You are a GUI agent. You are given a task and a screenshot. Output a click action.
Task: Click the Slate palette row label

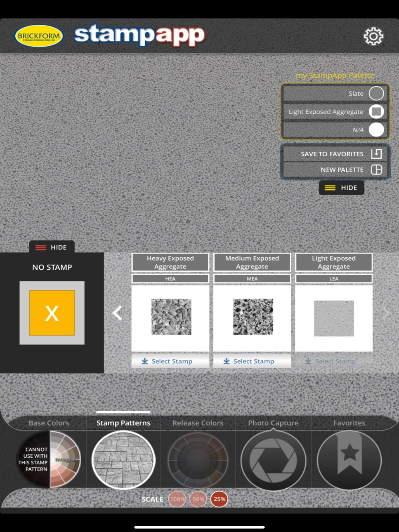click(x=356, y=94)
